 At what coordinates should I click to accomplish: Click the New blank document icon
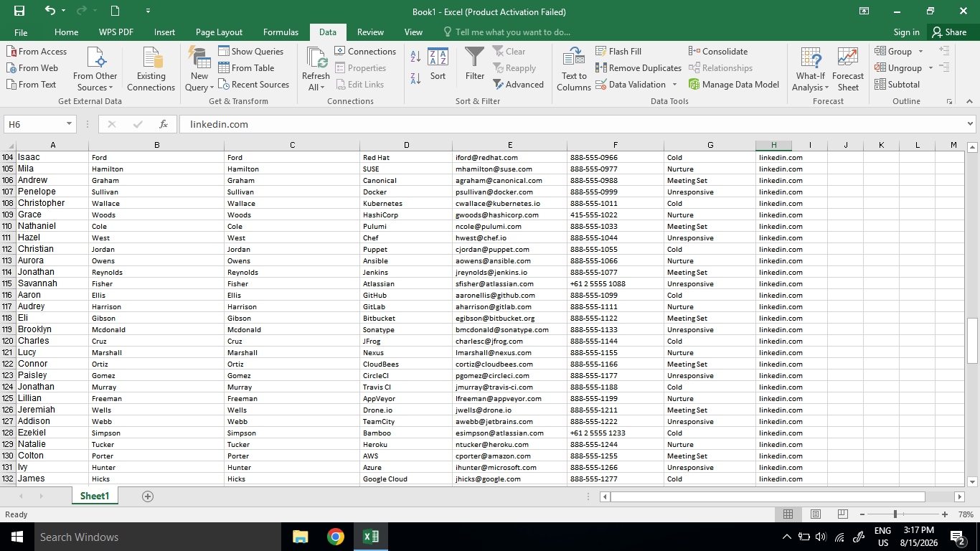(115, 11)
